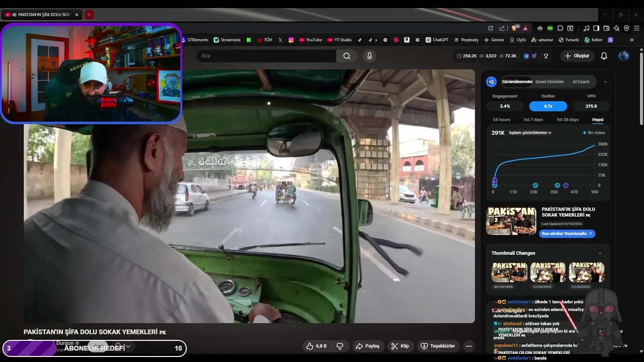Open the ChatGPT bookmark
Screen dimensions: 644x362
pyautogui.click(x=437, y=40)
